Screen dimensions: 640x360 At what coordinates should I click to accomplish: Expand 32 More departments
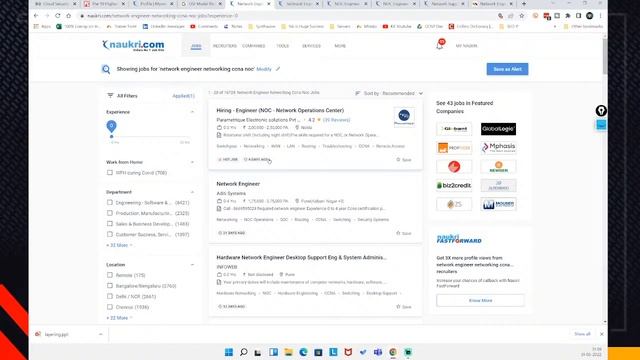tap(119, 245)
